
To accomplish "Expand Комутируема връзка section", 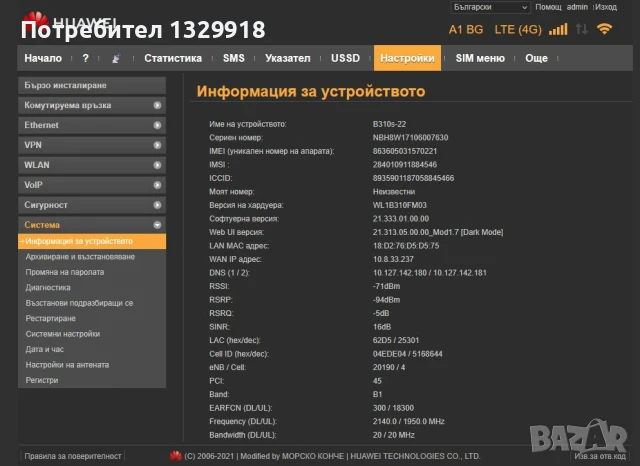I will point(92,105).
